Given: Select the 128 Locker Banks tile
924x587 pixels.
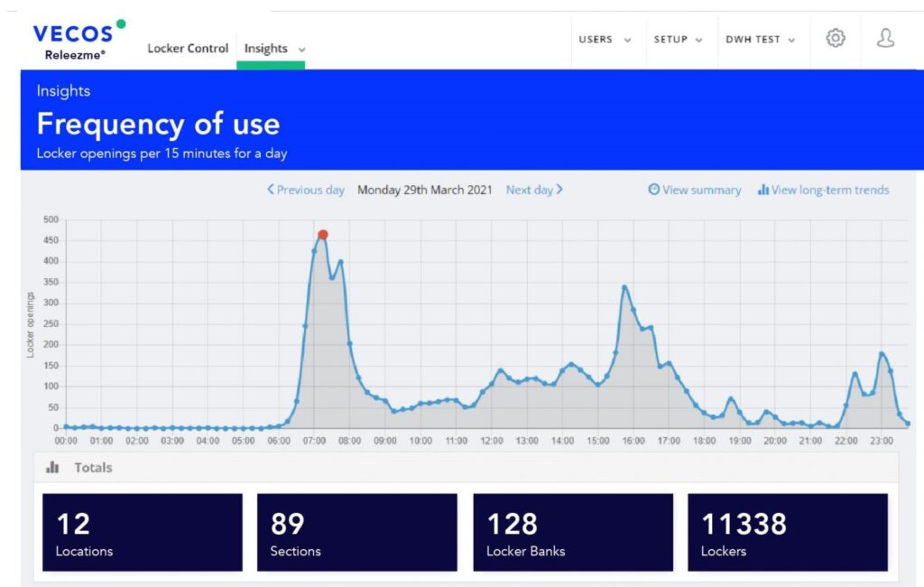Looking at the screenshot, I should tap(572, 532).
